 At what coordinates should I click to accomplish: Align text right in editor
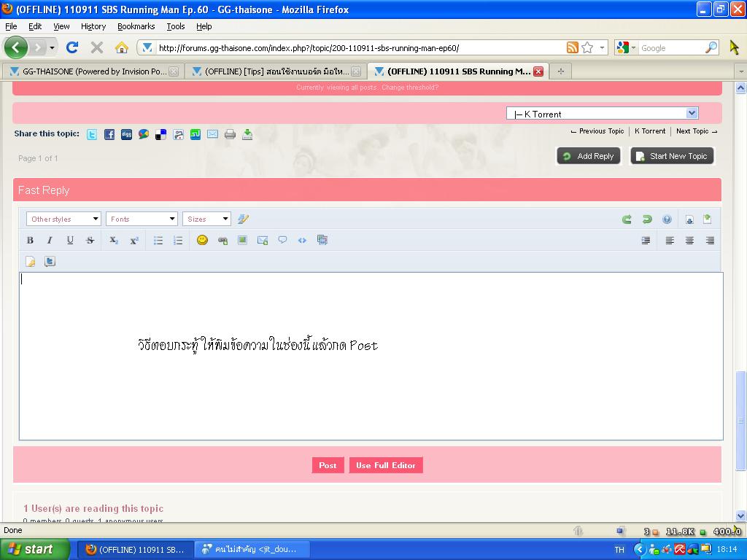coord(710,241)
